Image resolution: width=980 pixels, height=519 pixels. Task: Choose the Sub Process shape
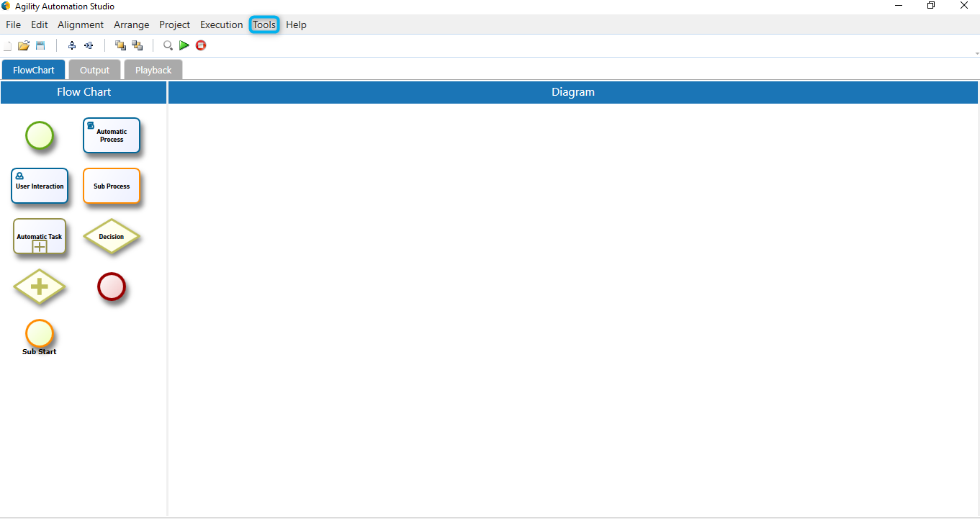click(112, 186)
